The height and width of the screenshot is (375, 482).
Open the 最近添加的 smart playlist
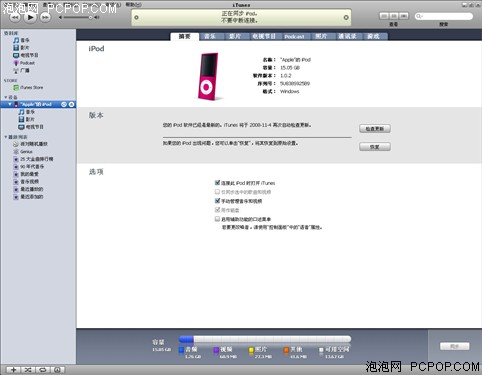(x=28, y=197)
